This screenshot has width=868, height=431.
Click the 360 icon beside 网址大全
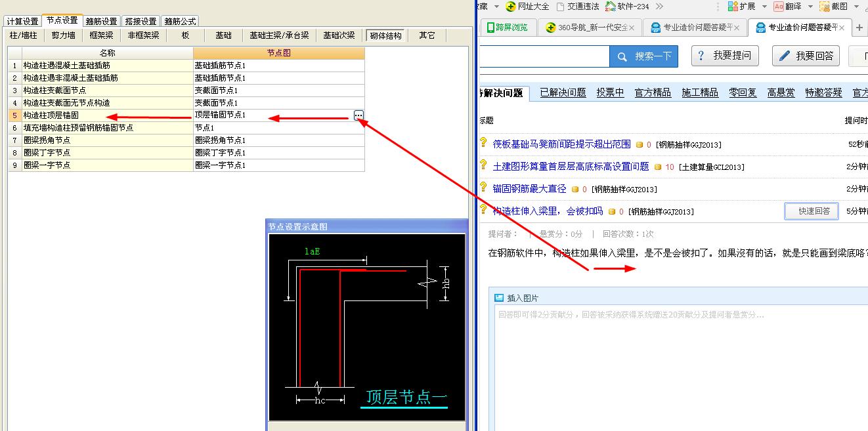click(x=510, y=7)
